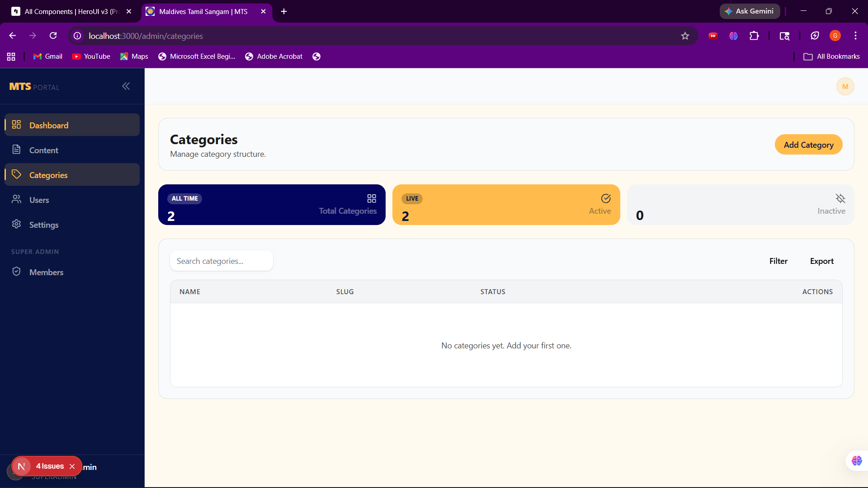The height and width of the screenshot is (488, 868).
Task: Open the Maps bookmark
Action: click(134, 56)
